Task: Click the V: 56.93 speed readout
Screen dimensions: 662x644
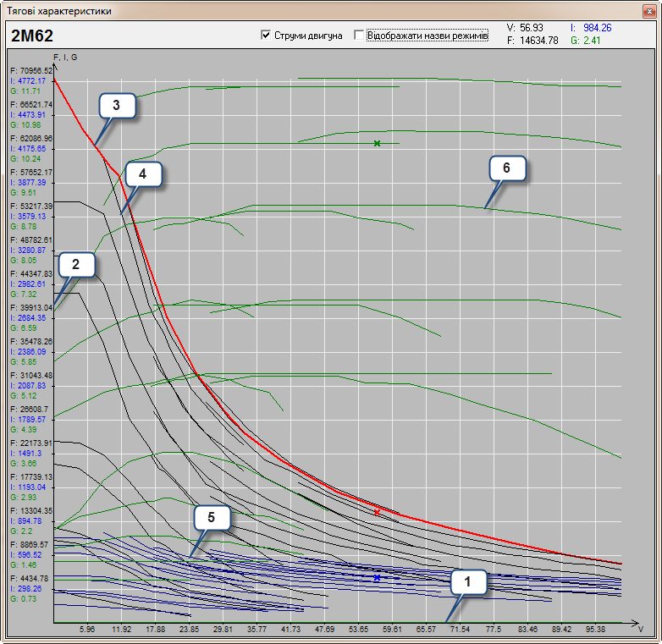Action: pos(525,28)
